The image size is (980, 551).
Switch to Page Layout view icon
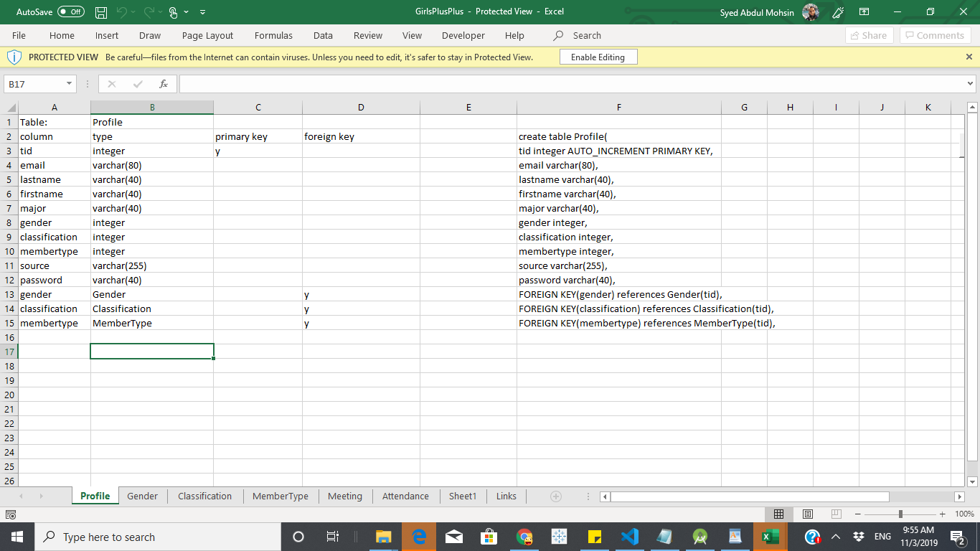point(808,514)
